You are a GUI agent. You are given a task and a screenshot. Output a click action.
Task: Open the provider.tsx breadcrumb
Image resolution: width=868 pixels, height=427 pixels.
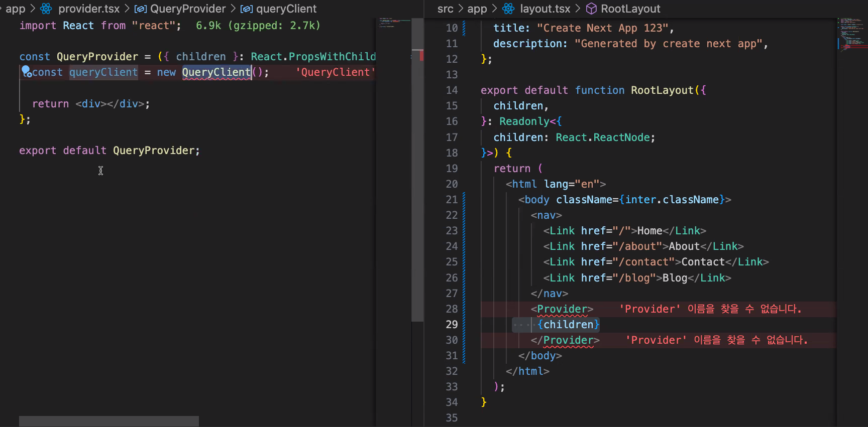click(89, 9)
